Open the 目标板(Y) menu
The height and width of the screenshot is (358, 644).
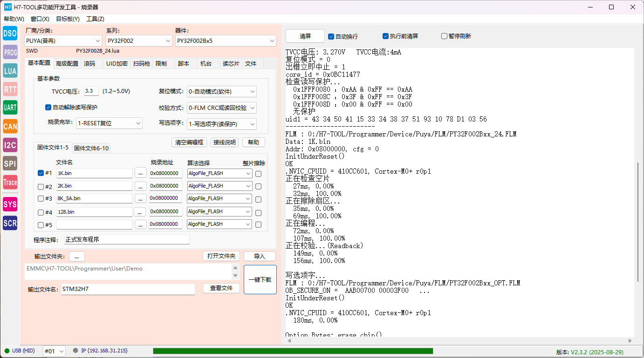click(68, 19)
